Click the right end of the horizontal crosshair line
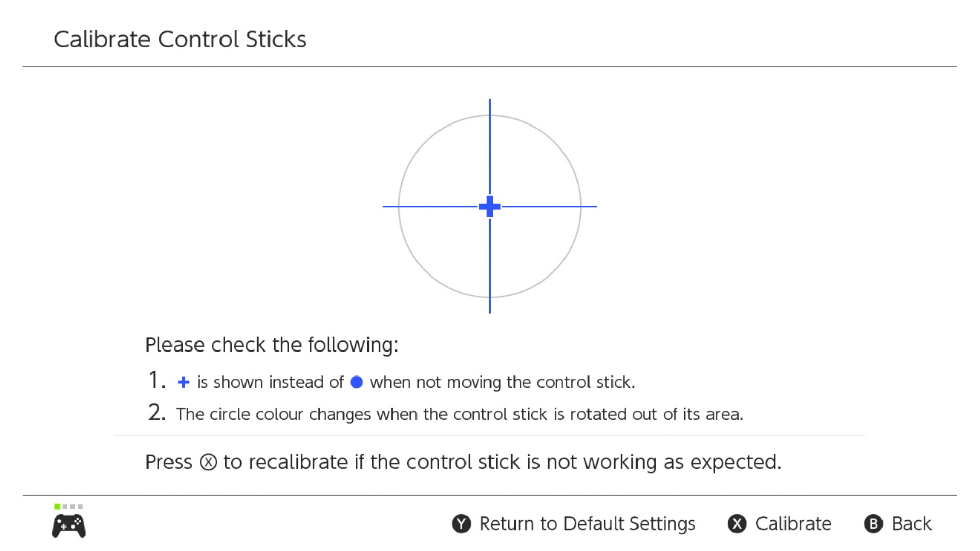 pyautogui.click(x=594, y=207)
